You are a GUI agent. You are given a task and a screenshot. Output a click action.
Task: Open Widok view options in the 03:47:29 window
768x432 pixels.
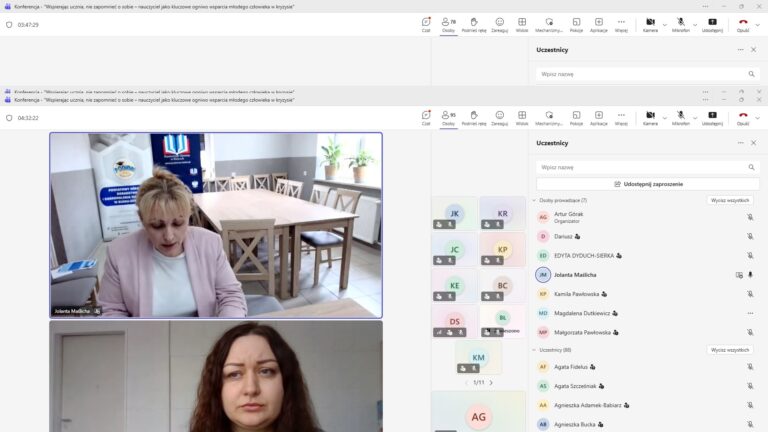click(x=522, y=25)
